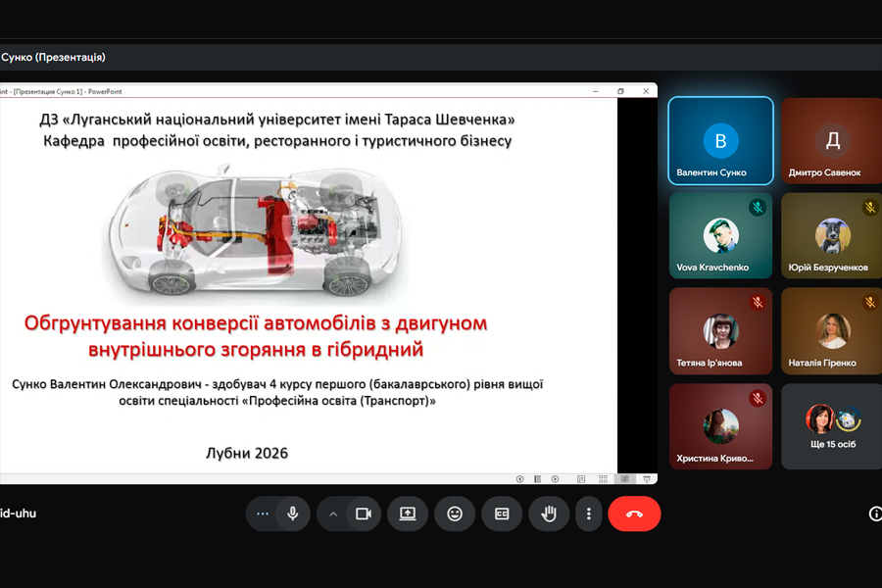
Task: Click the present screen icon
Action: (408, 514)
